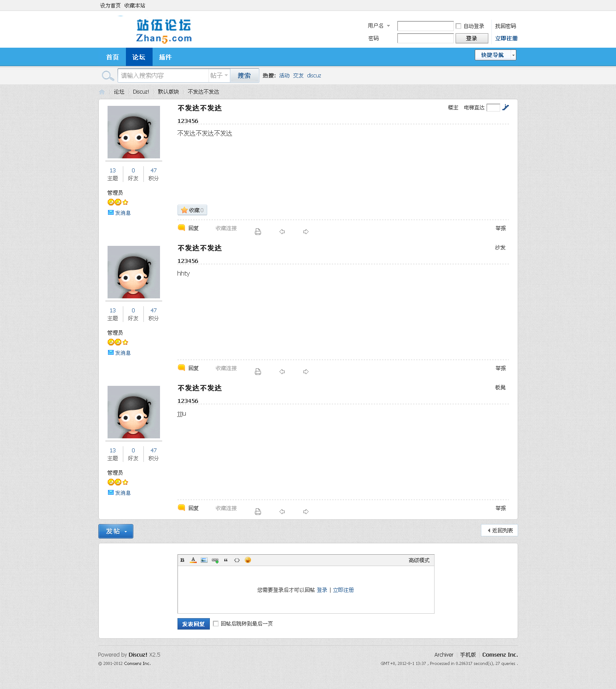Click the hot search 活动 link
The height and width of the screenshot is (689, 616).
tap(284, 76)
